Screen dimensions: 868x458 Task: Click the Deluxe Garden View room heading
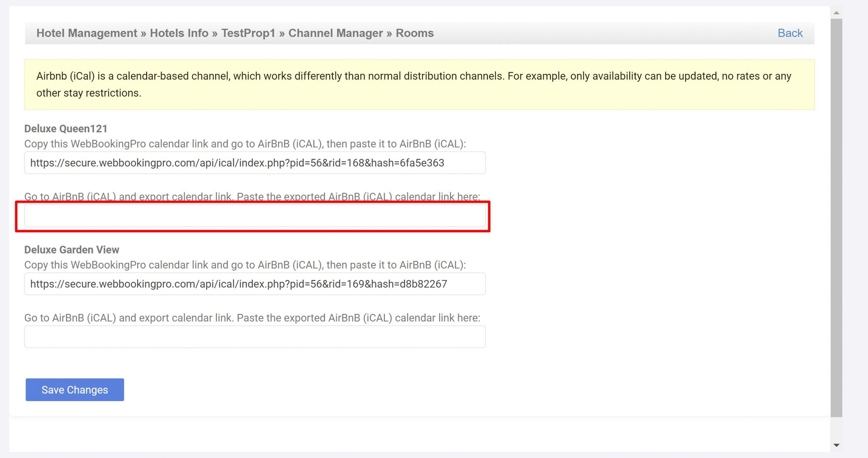click(x=72, y=250)
